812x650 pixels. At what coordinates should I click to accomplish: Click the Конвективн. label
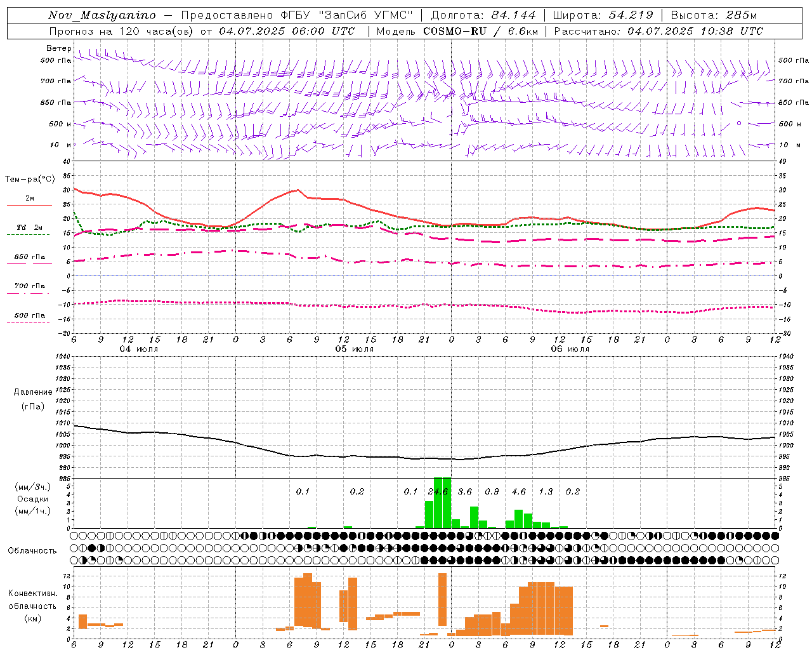click(32, 594)
